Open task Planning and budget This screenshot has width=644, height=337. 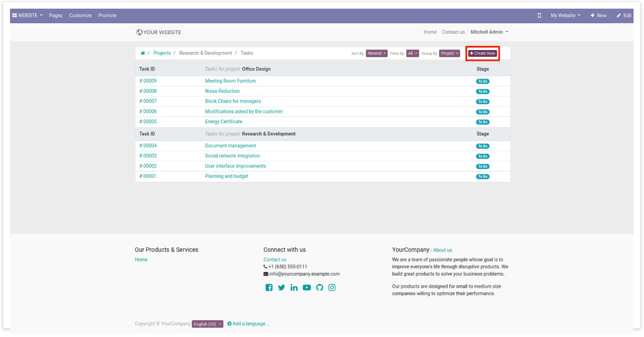point(227,176)
